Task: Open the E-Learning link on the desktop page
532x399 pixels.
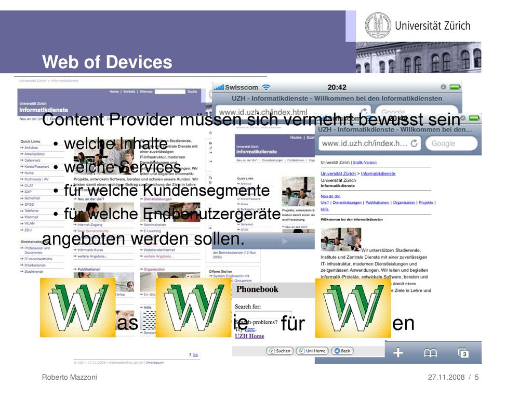Action: [x=152, y=231]
